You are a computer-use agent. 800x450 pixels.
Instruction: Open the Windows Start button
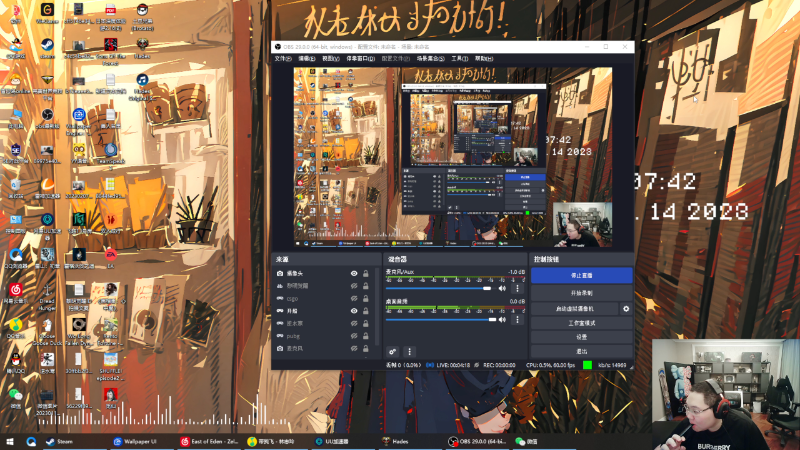click(x=10, y=441)
